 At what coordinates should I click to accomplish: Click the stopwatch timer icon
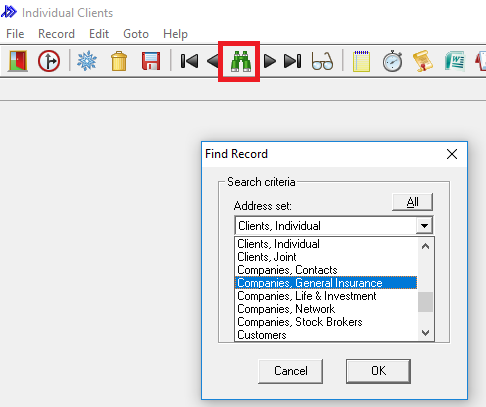click(392, 61)
